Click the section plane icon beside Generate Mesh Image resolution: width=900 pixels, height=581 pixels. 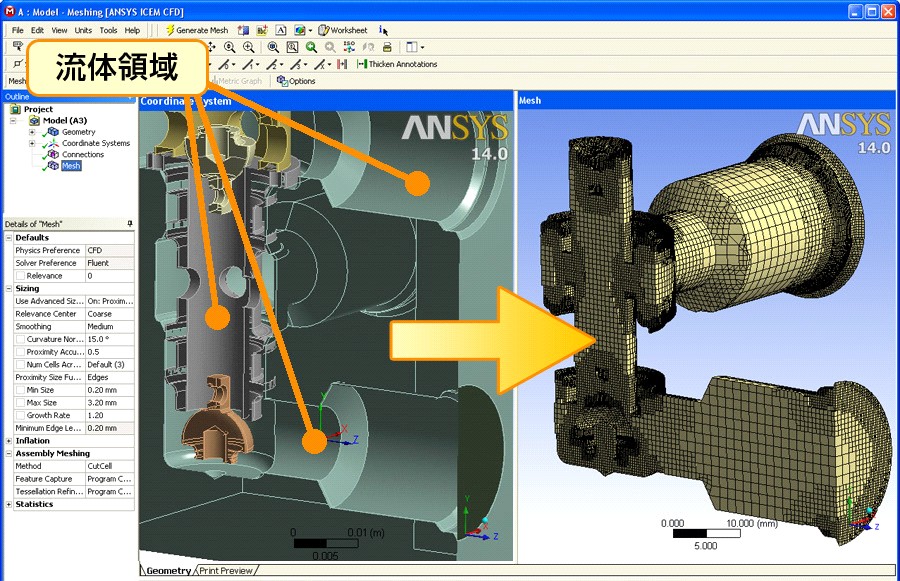pyautogui.click(x=243, y=30)
